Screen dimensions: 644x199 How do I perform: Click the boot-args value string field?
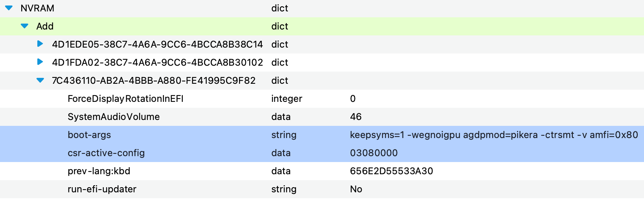coord(494,135)
